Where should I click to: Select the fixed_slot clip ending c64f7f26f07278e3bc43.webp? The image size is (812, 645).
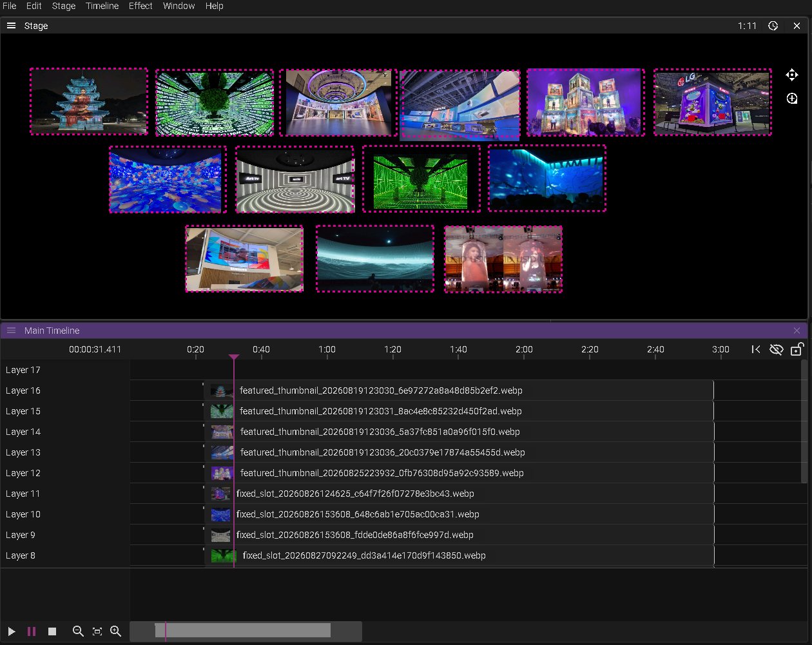[459, 494]
